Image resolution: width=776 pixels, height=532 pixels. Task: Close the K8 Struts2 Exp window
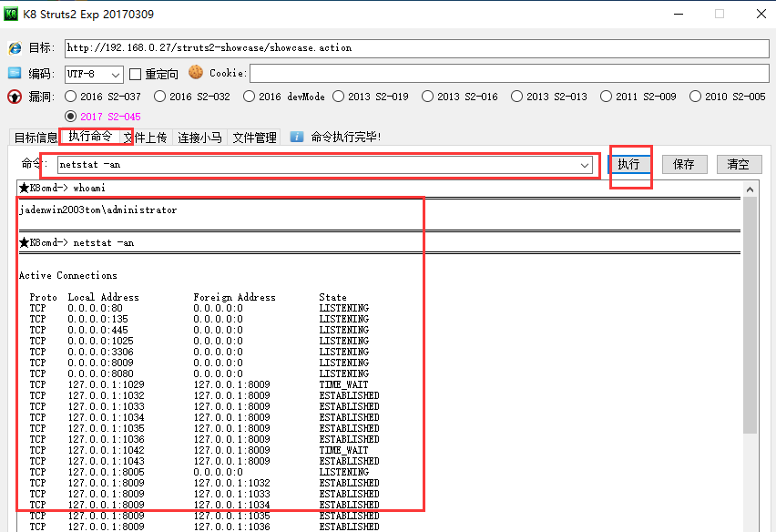pos(761,14)
